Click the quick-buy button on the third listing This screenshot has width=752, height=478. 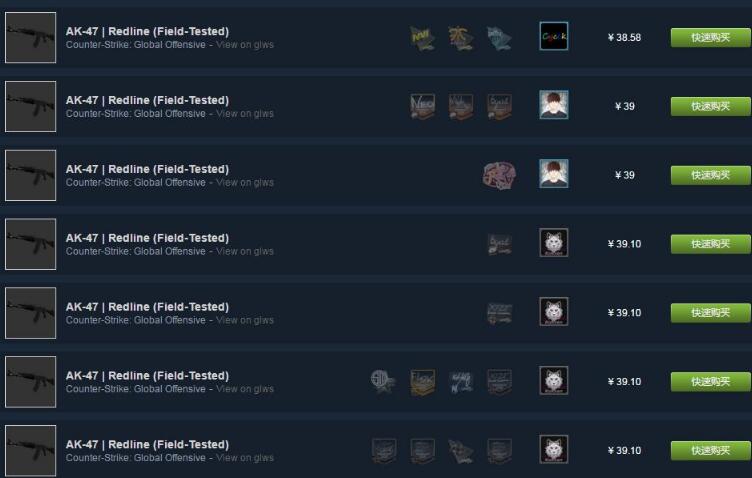711,175
